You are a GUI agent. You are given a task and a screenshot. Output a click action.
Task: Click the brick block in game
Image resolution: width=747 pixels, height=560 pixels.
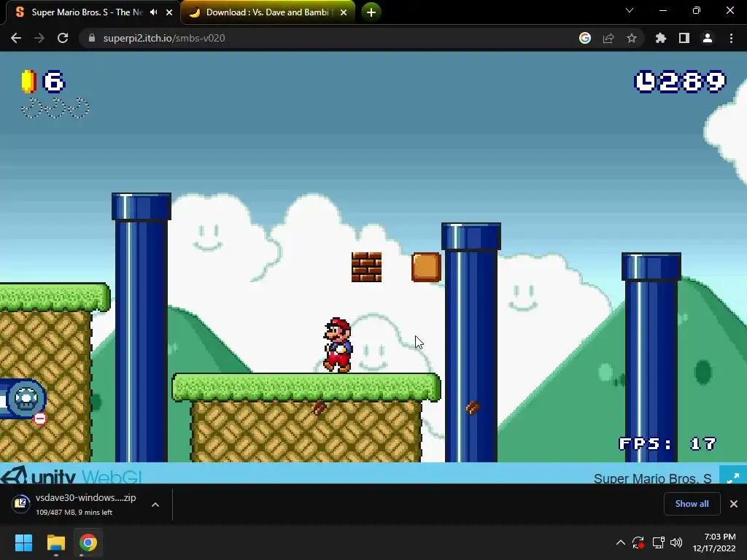click(x=366, y=267)
